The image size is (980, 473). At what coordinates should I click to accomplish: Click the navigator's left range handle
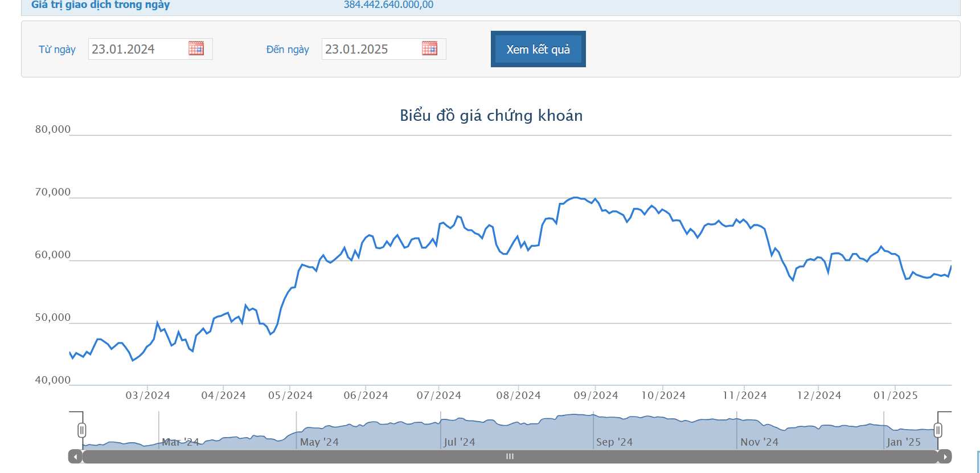82,430
